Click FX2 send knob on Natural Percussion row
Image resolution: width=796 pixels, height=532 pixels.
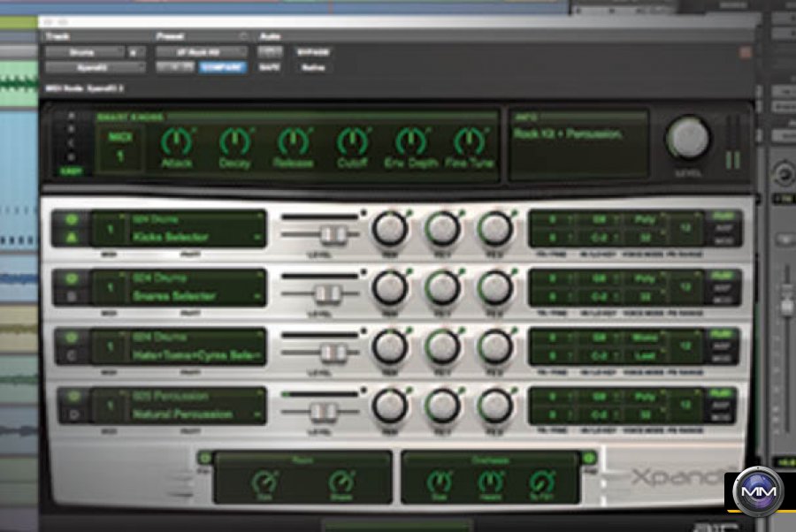pos(494,406)
